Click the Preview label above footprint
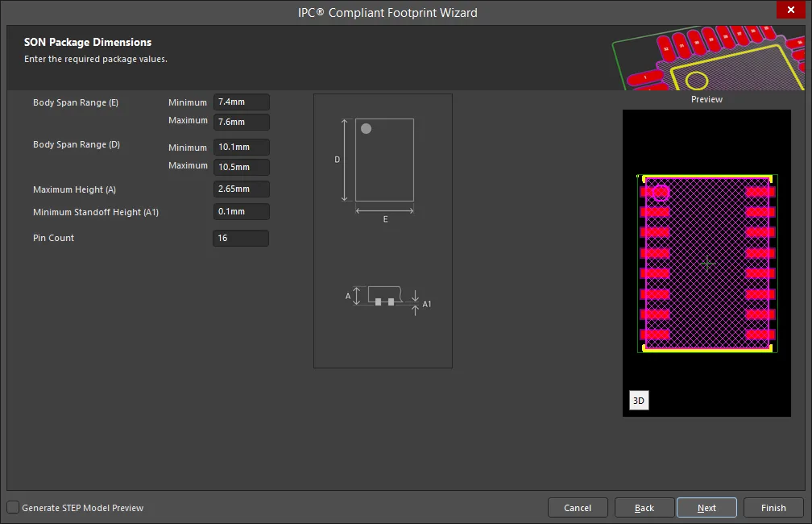 [x=706, y=99]
